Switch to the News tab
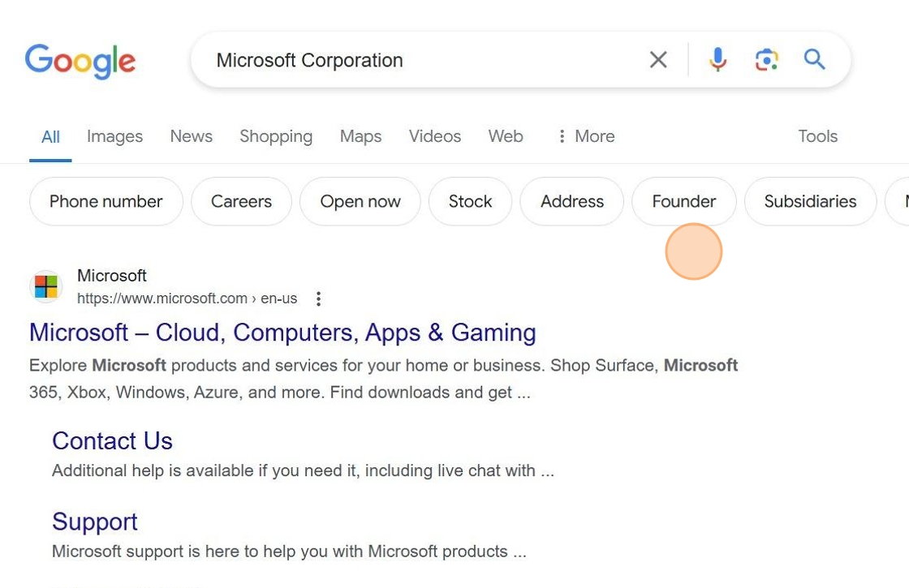The height and width of the screenshot is (588, 909). pos(191,136)
